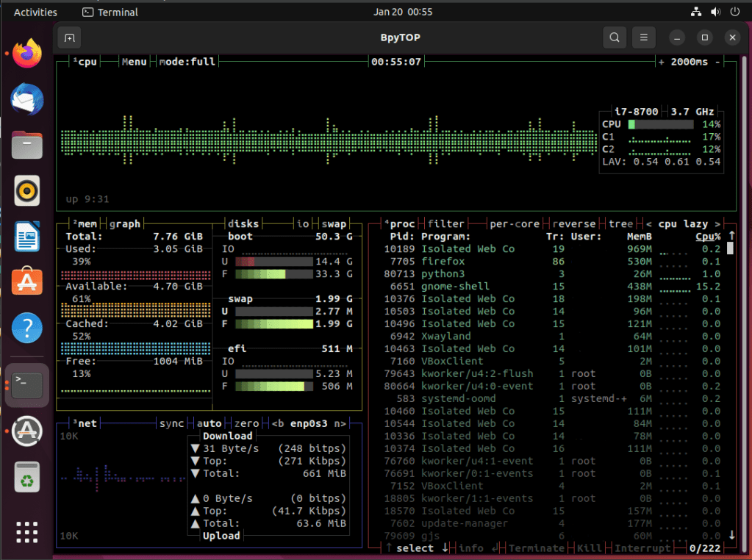Open Ubuntu Software store icon
This screenshot has height=560, width=752.
point(27,282)
